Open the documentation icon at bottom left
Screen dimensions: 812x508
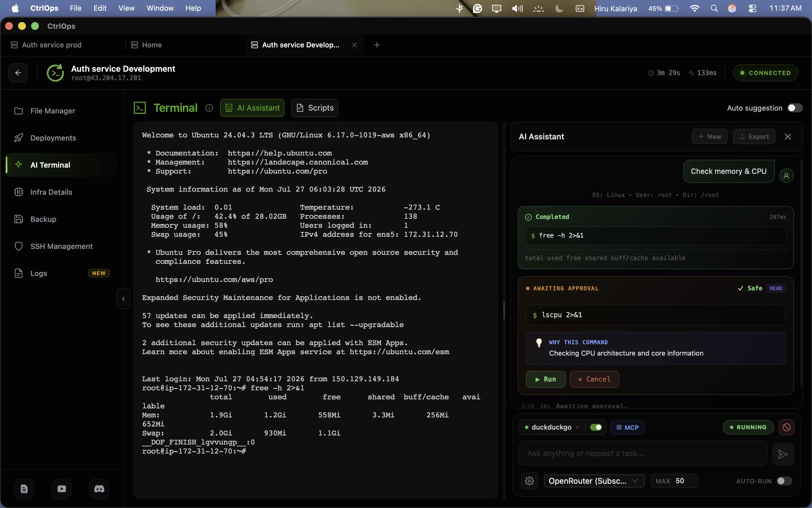pyautogui.click(x=24, y=489)
